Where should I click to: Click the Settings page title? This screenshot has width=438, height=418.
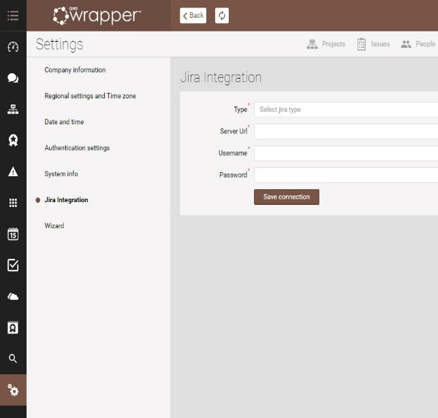tap(59, 45)
